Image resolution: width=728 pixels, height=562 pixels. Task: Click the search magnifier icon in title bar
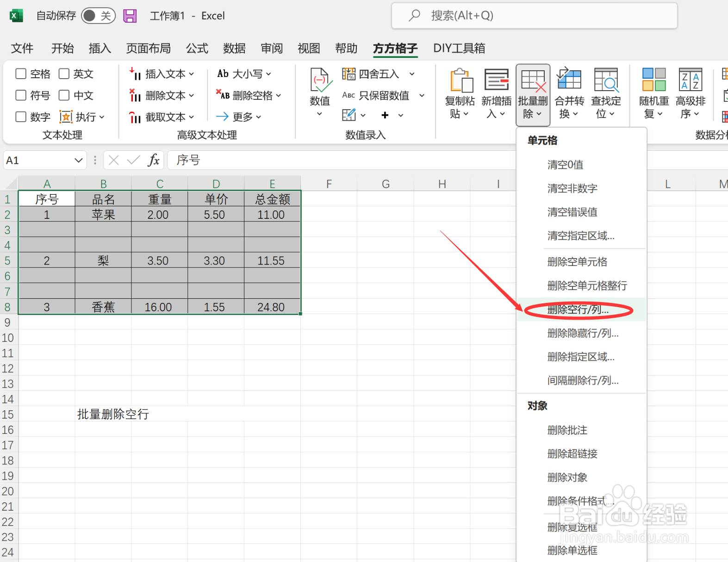(x=415, y=15)
